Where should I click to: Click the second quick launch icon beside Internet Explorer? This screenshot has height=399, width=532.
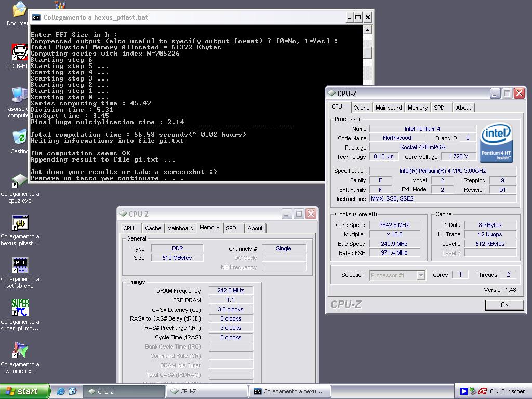[x=72, y=391]
